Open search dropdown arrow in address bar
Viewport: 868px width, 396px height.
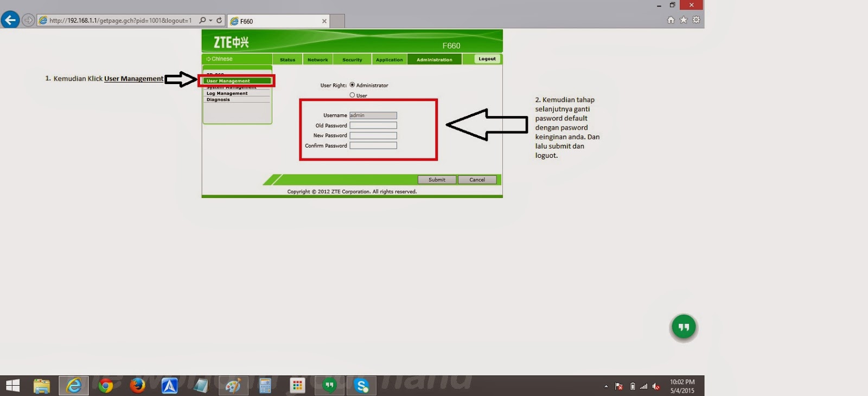(x=210, y=21)
